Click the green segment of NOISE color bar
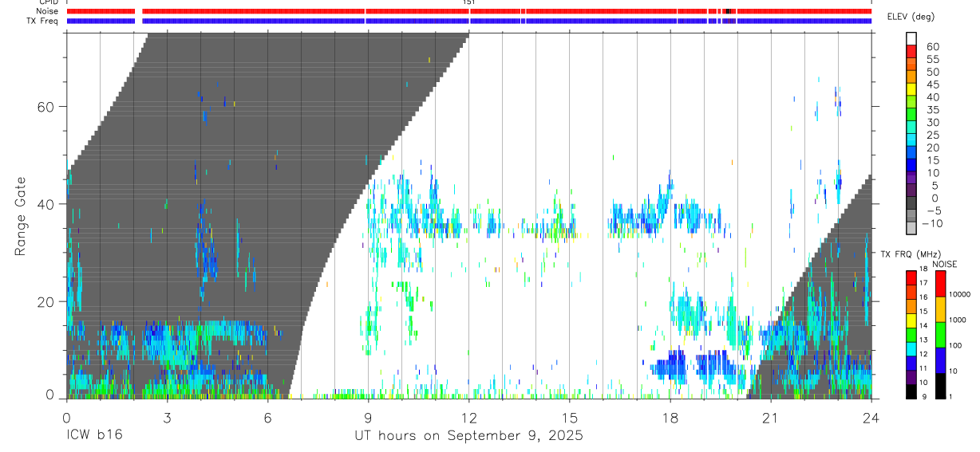Image resolution: width=980 pixels, height=452 pixels. click(940, 334)
